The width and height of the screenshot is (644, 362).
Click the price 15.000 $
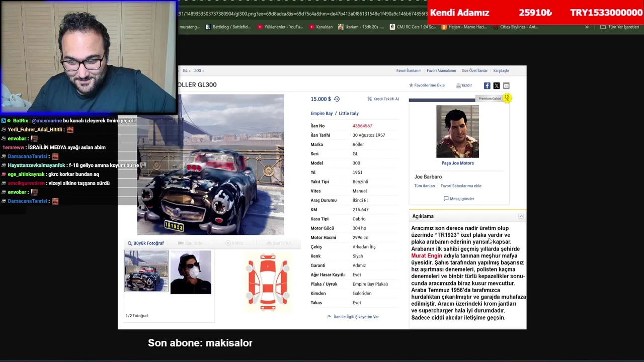320,99
